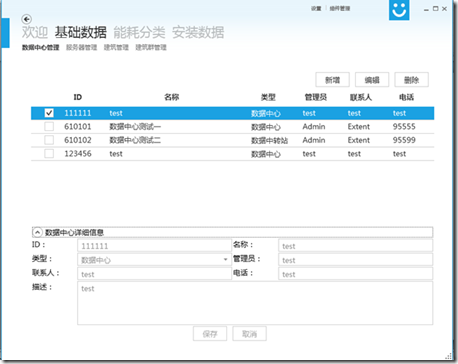This screenshot has height=364, width=458.
Task: Go to the 安装数据 tab
Action: [x=198, y=32]
